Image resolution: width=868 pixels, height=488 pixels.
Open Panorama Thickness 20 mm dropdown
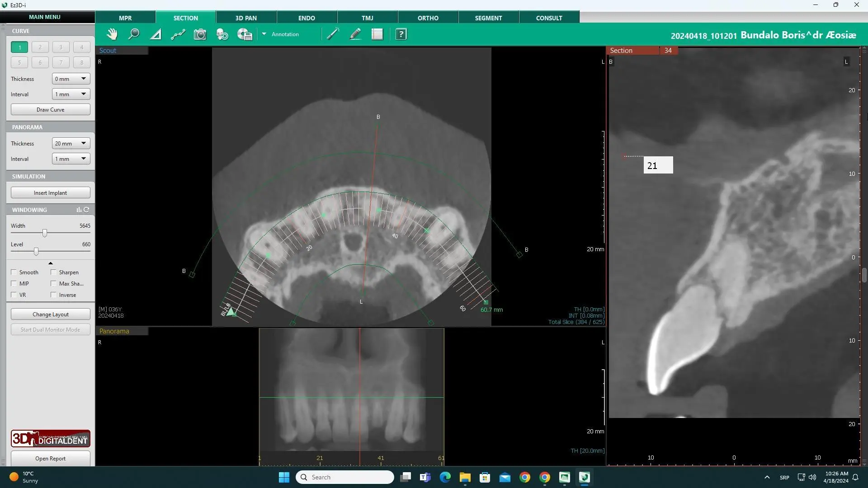point(71,143)
